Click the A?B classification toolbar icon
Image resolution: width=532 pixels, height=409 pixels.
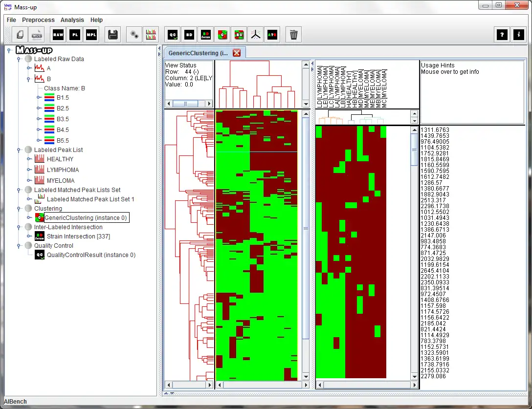point(272,35)
